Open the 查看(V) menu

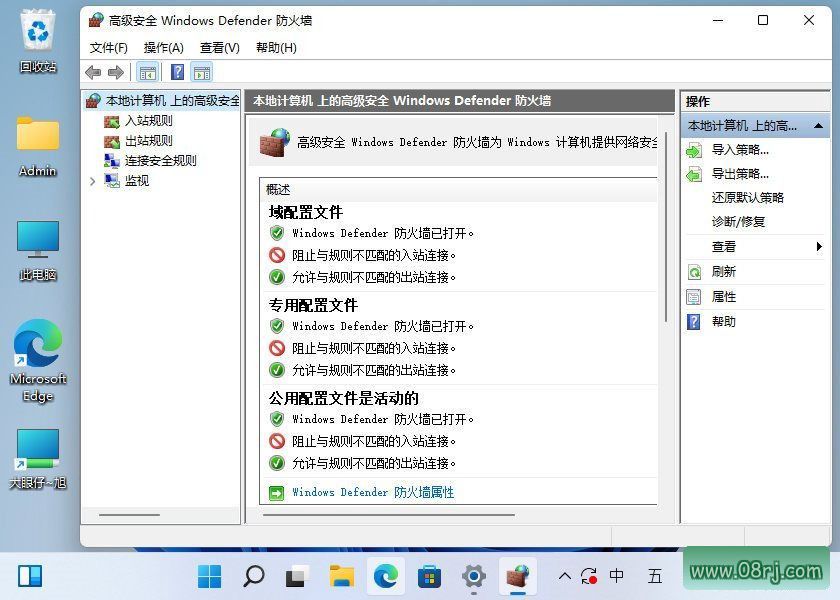(220, 48)
